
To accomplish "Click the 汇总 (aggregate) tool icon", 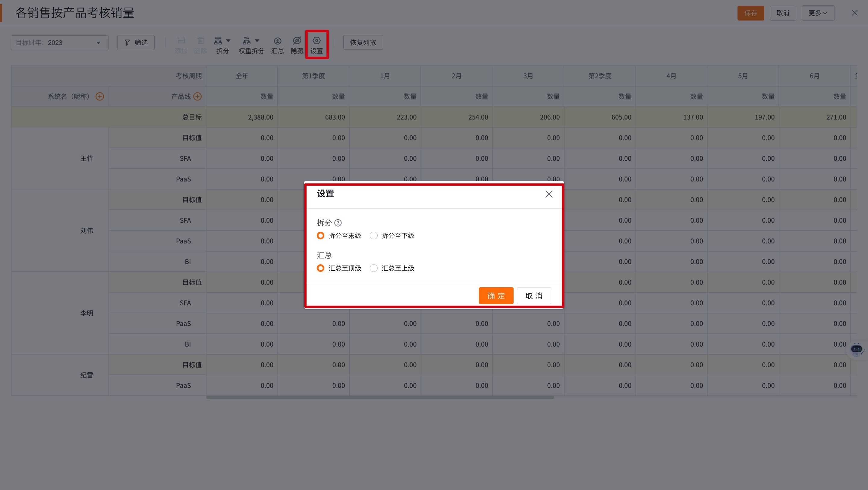I will tap(277, 44).
